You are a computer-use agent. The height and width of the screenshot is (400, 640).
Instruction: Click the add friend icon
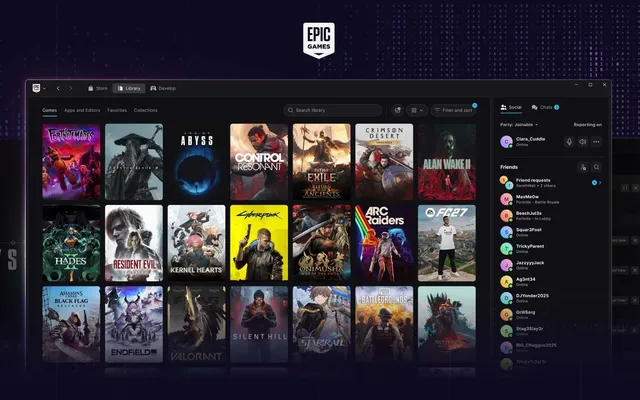click(583, 167)
